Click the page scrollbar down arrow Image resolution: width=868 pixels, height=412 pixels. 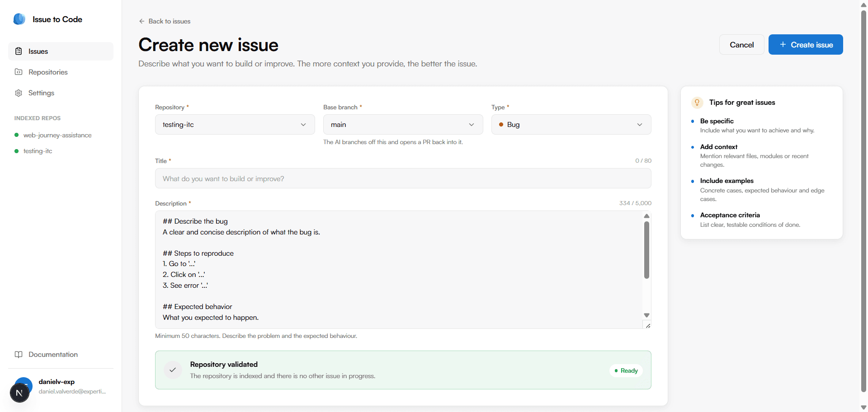863,407
